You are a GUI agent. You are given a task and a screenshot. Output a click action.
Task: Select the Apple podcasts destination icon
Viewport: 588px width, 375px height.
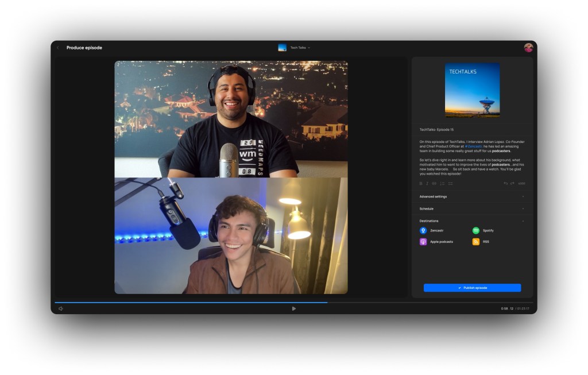(423, 242)
